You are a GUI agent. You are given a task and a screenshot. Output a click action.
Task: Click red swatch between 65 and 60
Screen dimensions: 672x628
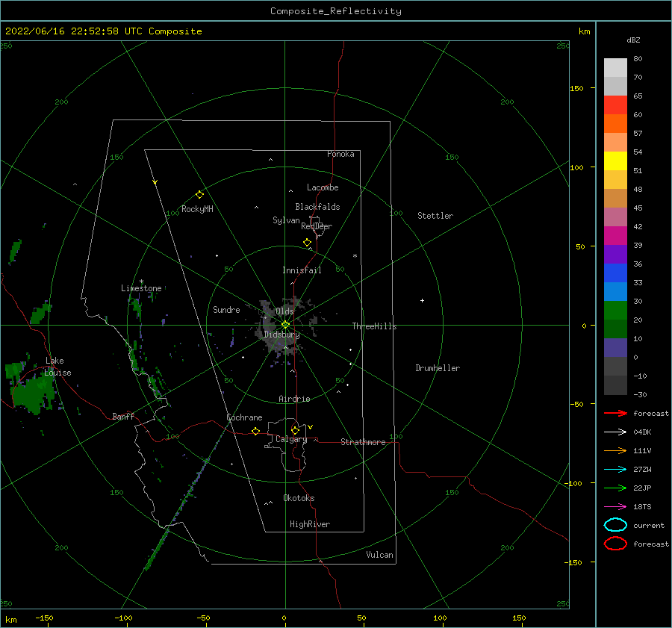[615, 105]
